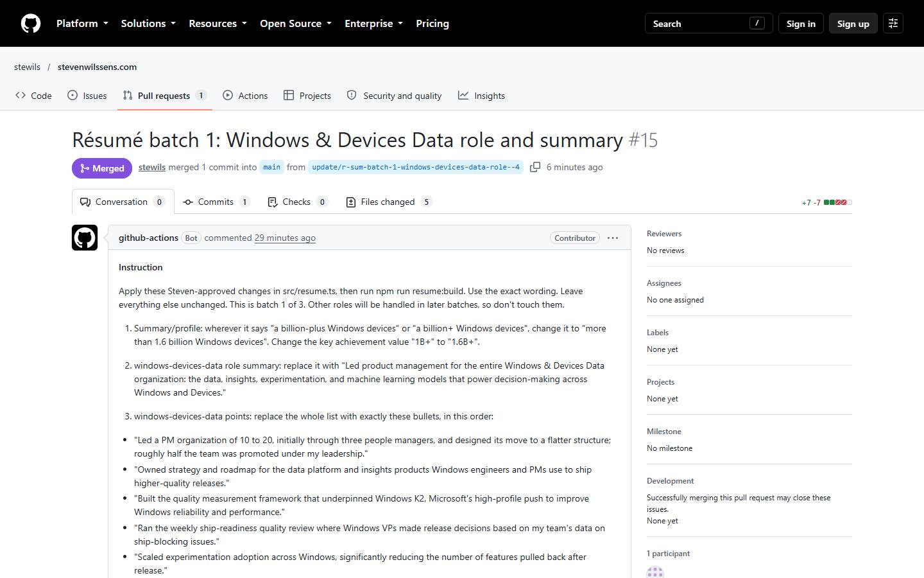The width and height of the screenshot is (924, 578).
Task: Click the update/r-sum-batch-1 head branch label
Action: point(416,167)
